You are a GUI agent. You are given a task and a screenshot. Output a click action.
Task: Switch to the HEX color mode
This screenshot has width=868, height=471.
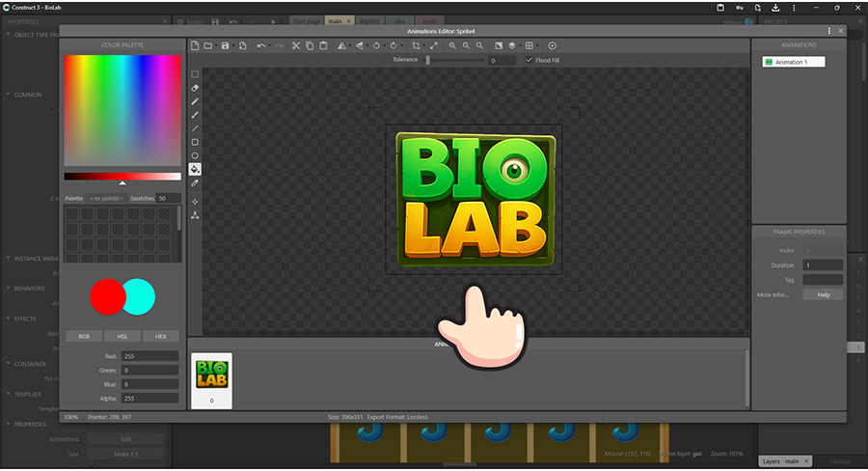click(x=161, y=337)
